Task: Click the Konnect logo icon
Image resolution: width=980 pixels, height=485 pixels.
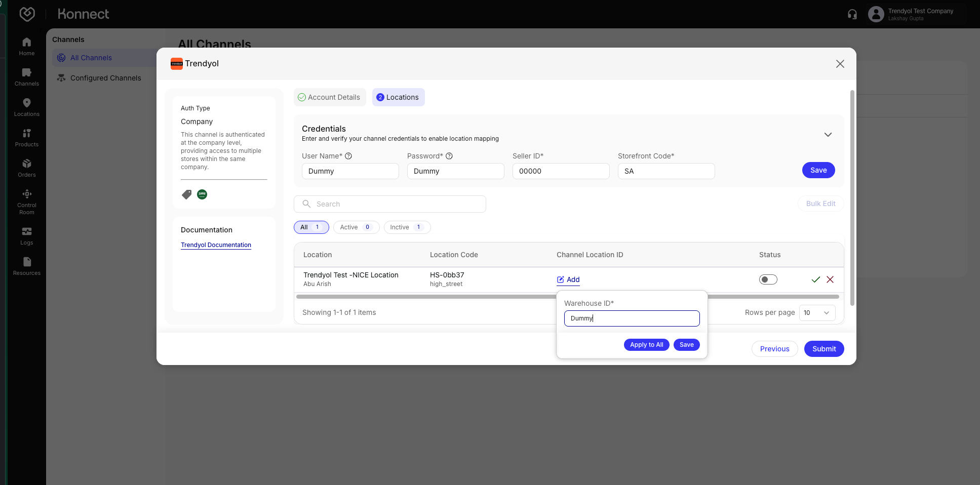Action: [x=27, y=14]
